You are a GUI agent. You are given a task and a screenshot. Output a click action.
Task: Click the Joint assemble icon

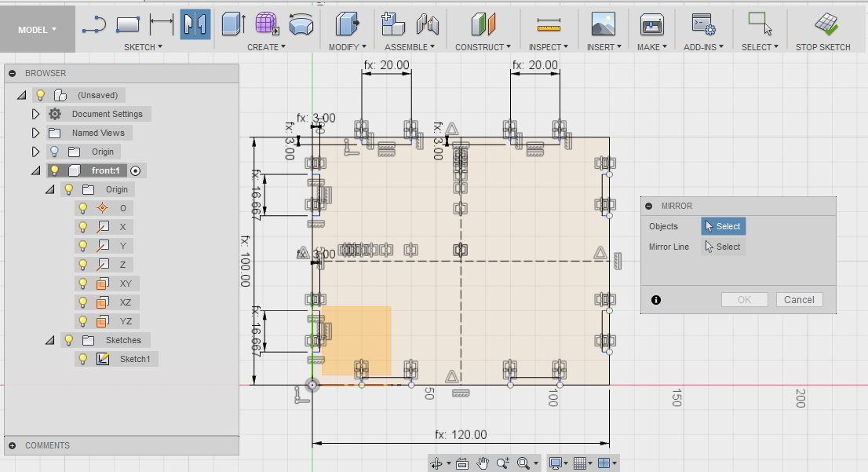(428, 25)
